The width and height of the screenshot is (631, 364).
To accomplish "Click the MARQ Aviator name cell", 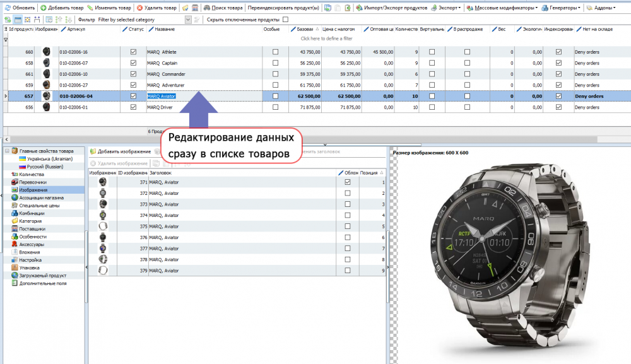I will coord(204,96).
